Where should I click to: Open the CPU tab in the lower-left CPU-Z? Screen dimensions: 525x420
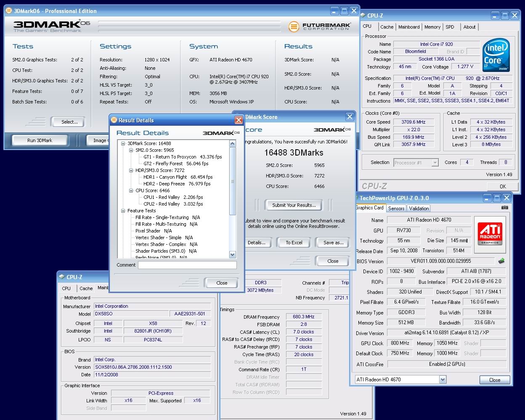click(66, 288)
